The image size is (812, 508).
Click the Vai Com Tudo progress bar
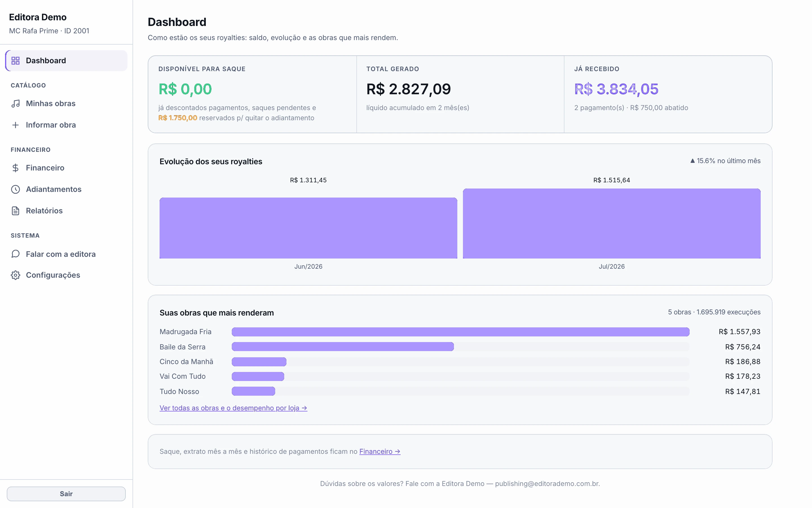click(258, 376)
